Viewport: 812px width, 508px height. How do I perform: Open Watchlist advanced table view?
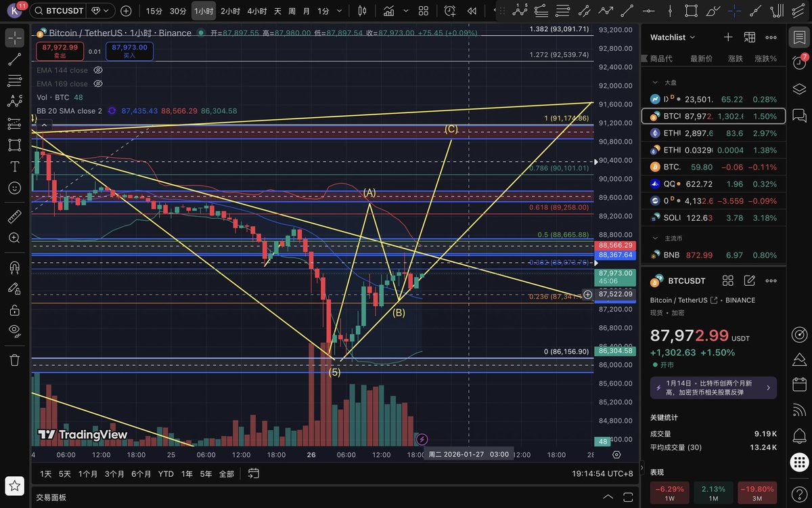pyautogui.click(x=750, y=37)
